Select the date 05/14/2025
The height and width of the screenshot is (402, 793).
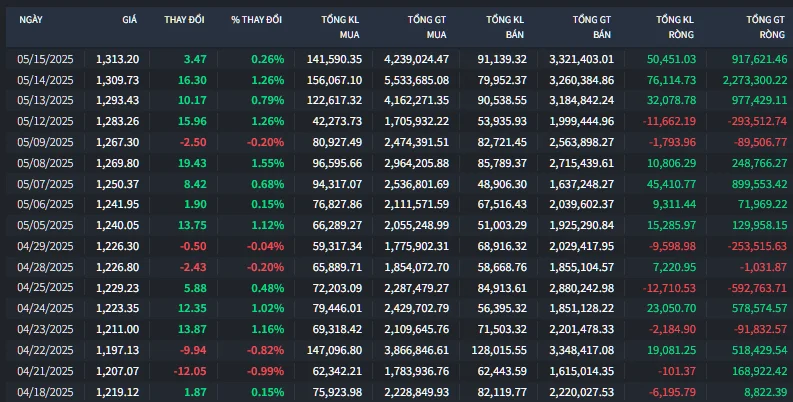[45, 80]
